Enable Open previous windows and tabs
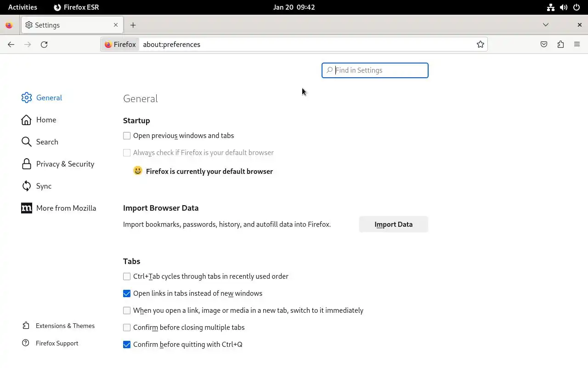588x368 pixels. 127,136
